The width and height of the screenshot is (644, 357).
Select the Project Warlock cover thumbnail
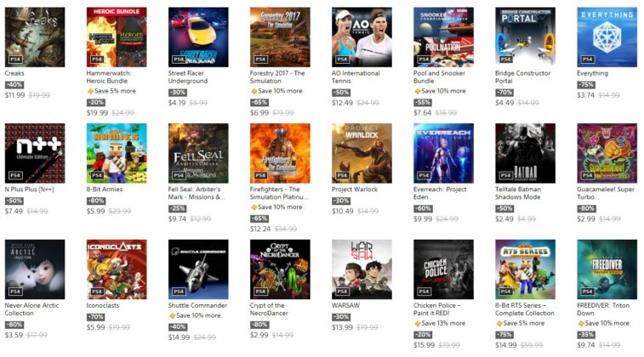(362, 153)
